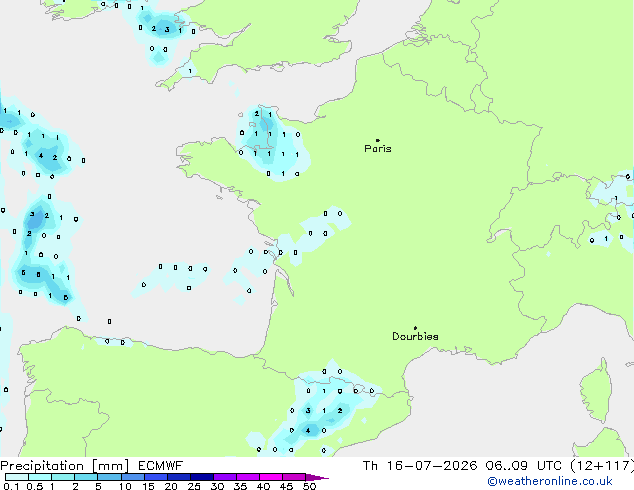Click the (12+117) forecast offset text

pyautogui.click(x=602, y=466)
